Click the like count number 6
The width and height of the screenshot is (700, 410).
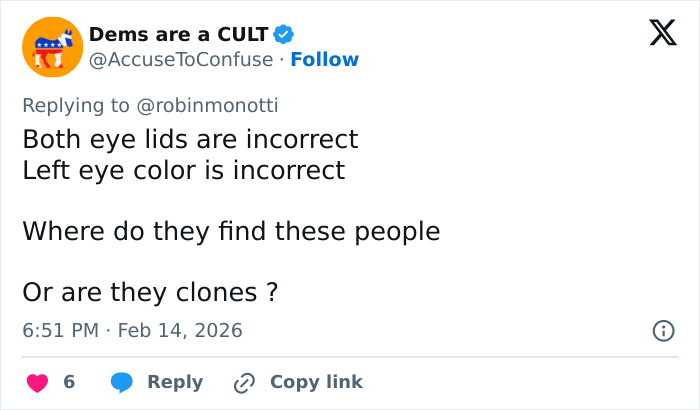click(69, 382)
